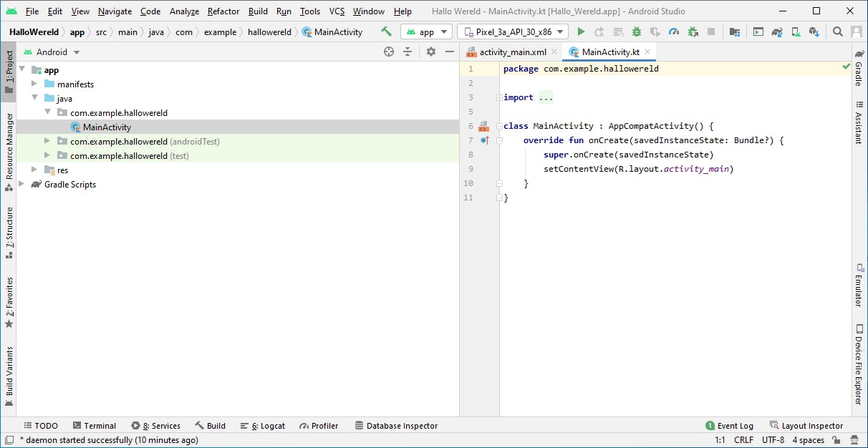868x448 pixels.
Task: Open the Profiler gauge icon in toolbar
Action: point(674,31)
